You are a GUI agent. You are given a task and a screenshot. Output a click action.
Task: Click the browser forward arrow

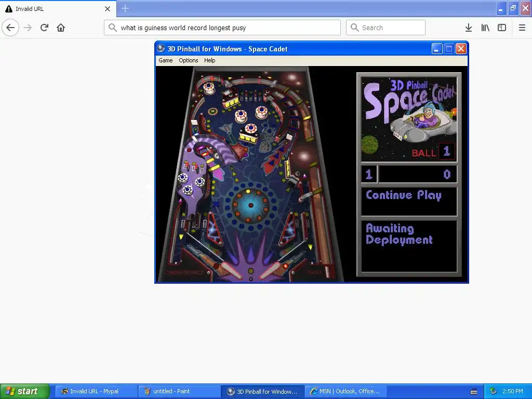[28, 28]
